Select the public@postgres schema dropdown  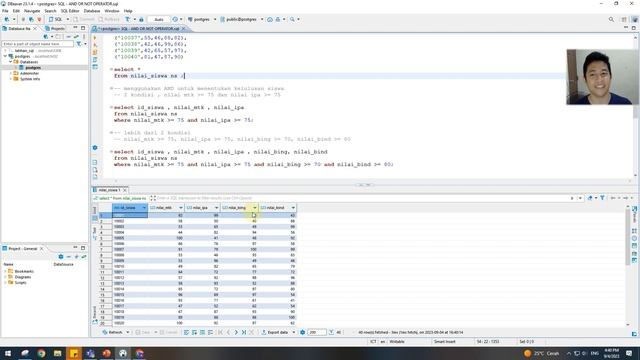tap(242, 19)
